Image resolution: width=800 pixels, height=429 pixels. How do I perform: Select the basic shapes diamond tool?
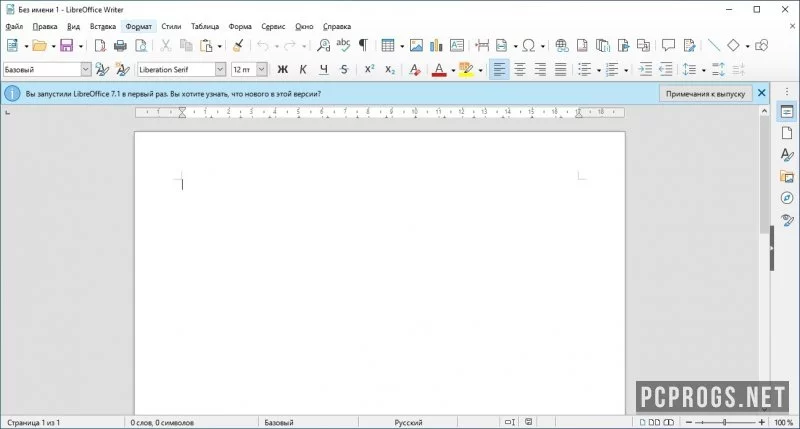(x=733, y=45)
